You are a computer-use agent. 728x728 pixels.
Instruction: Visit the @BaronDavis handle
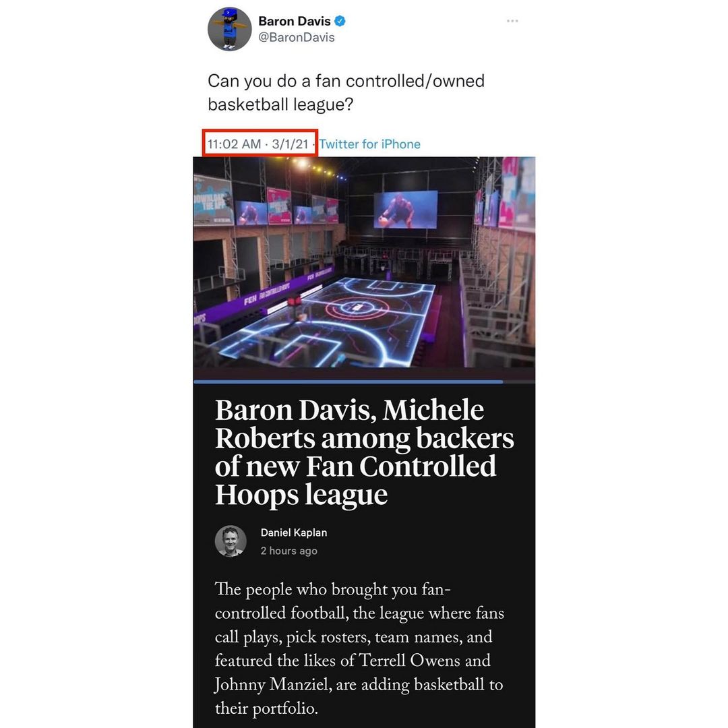coord(296,38)
